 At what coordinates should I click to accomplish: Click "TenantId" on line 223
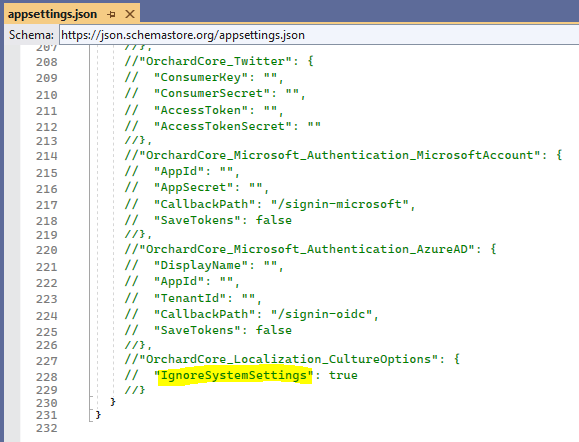(x=190, y=298)
